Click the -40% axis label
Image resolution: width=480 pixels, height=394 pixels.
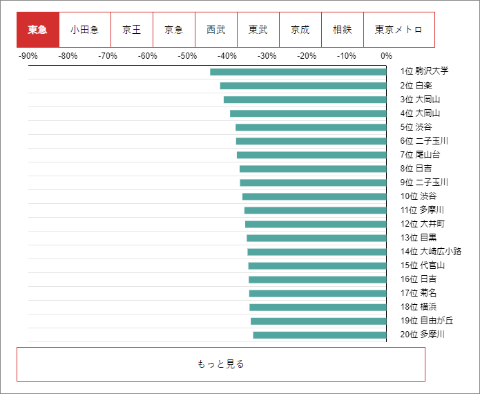[227, 56]
